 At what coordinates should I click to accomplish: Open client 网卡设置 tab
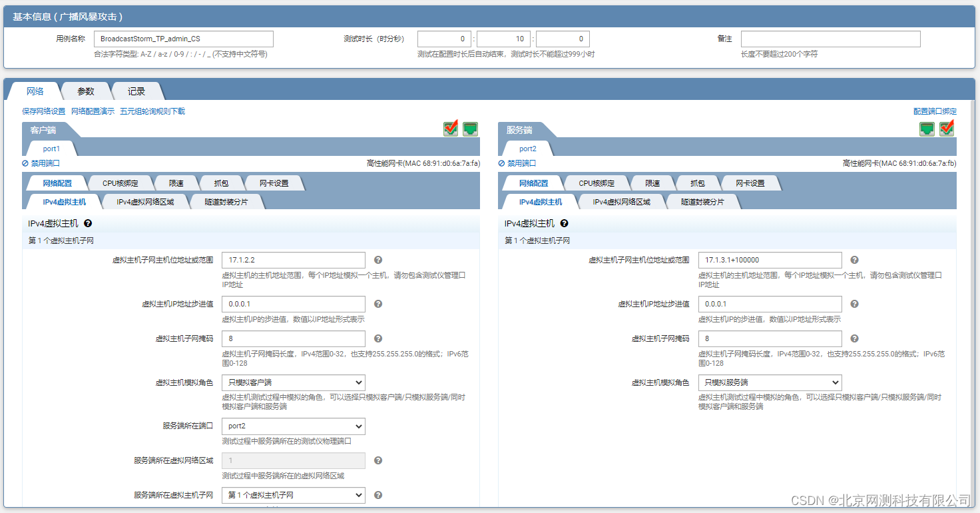pyautogui.click(x=274, y=183)
